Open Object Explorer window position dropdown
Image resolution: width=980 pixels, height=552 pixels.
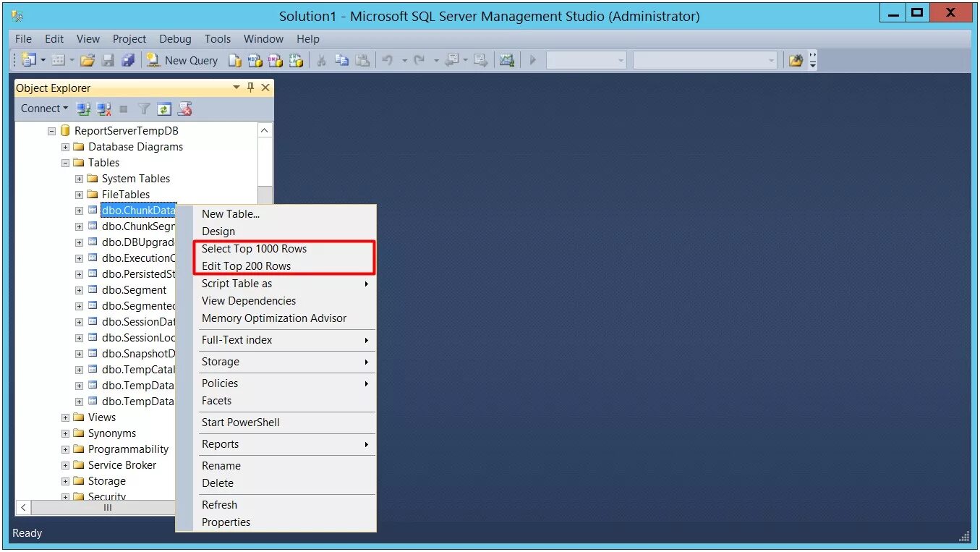click(x=236, y=88)
